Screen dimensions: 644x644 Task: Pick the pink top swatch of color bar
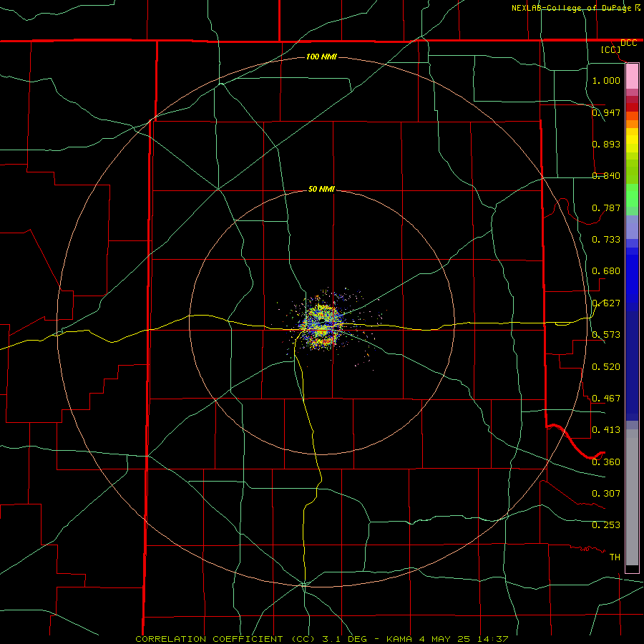tap(632, 77)
